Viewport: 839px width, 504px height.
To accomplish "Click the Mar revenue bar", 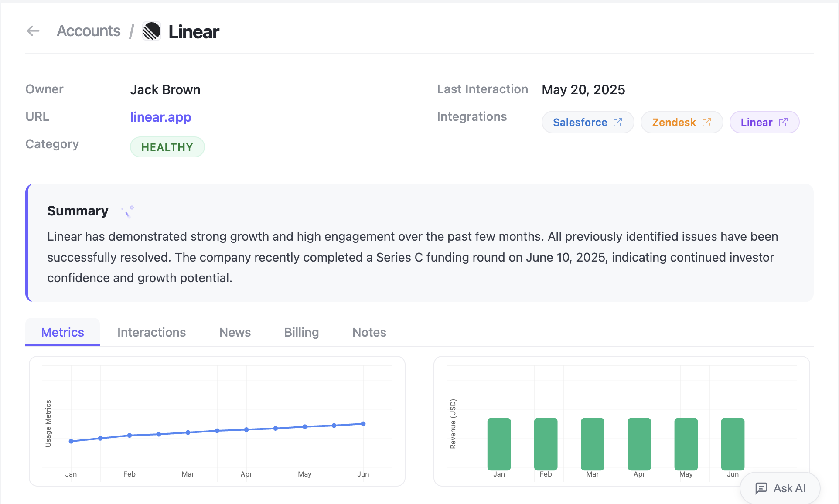I will coord(592,444).
